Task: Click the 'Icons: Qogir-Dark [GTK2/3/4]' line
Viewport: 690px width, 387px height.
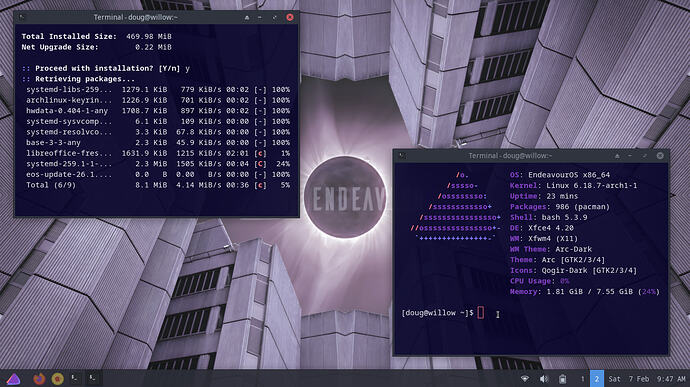Action: pos(573,270)
